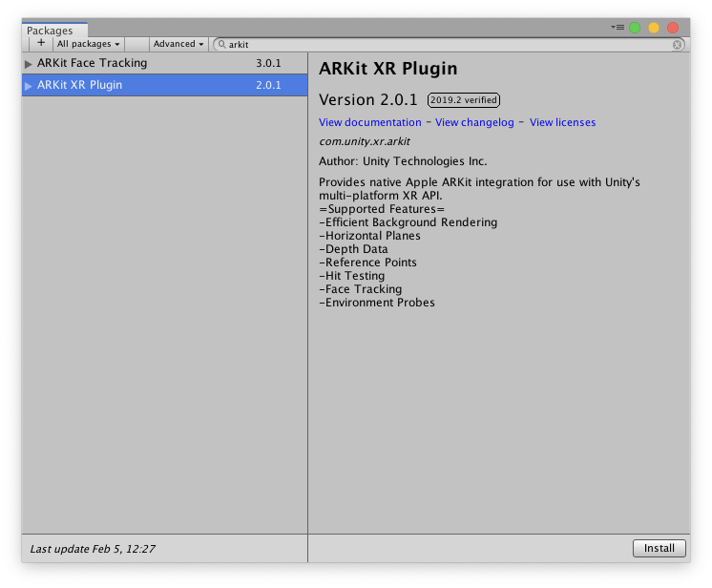Click version 2.0.1 in the package list
The image size is (712, 588).
coord(268,85)
